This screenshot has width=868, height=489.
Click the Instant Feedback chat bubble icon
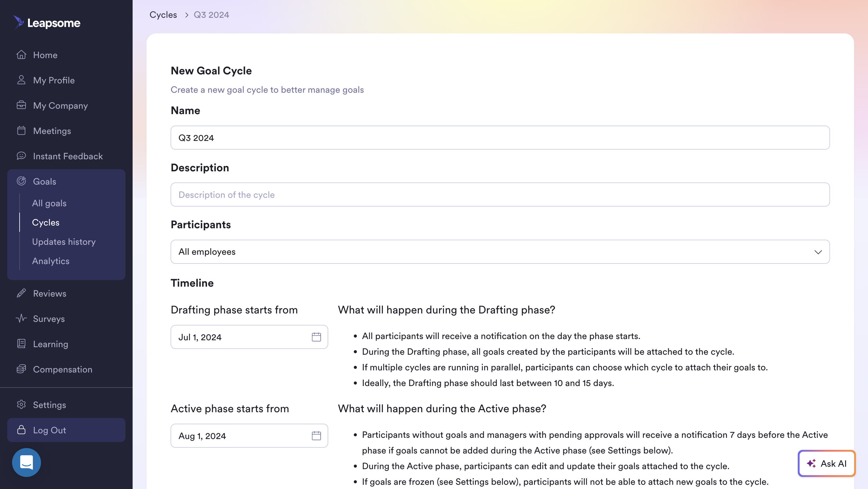click(x=21, y=155)
